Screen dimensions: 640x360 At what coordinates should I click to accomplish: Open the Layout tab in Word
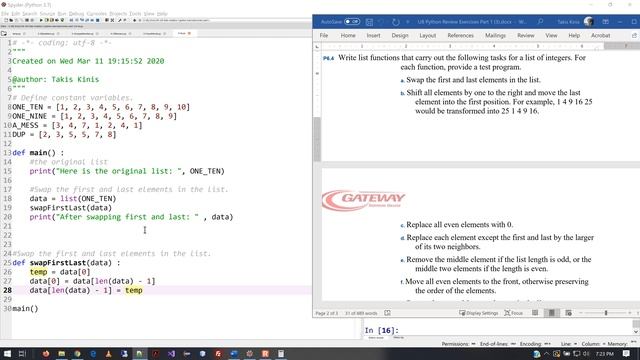coord(428,36)
